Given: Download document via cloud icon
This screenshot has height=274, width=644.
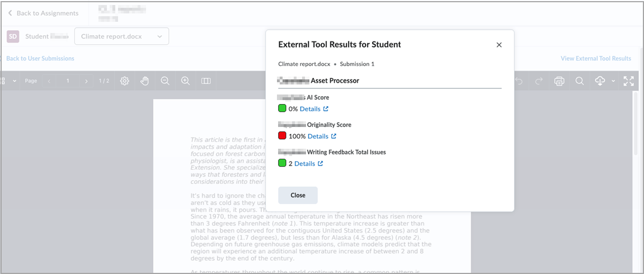Looking at the screenshot, I should point(600,81).
